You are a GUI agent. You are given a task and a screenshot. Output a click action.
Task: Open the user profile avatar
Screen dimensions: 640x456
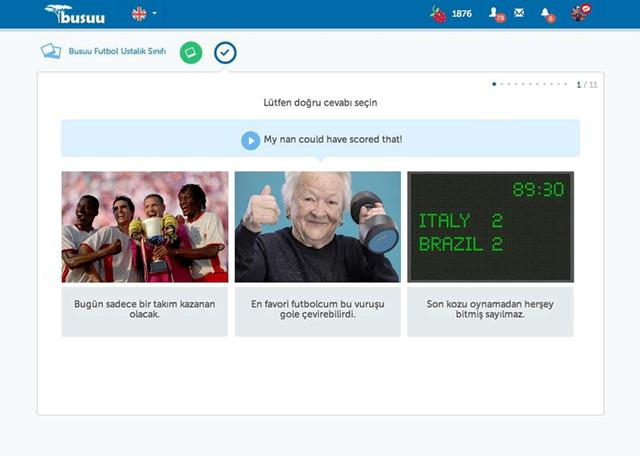pyautogui.click(x=580, y=13)
